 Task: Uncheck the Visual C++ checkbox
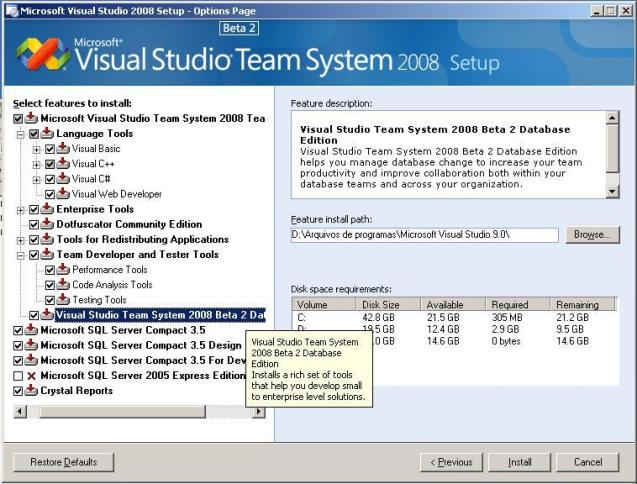coord(50,164)
